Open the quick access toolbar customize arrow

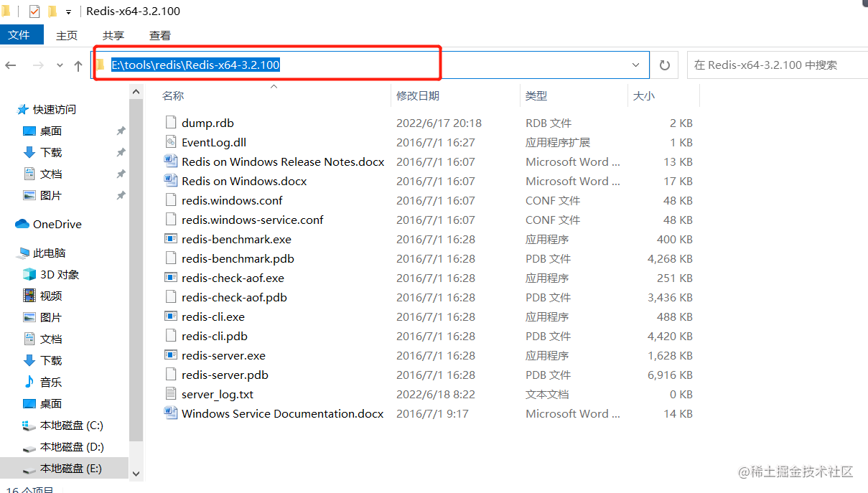[x=69, y=12]
